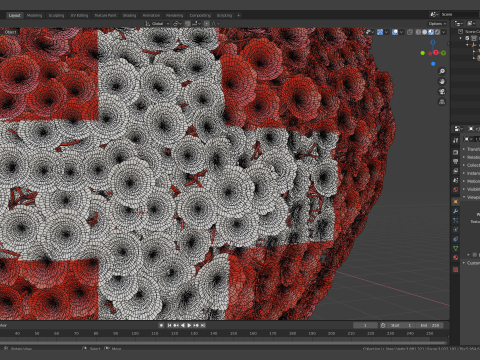This screenshot has width=480, height=360.
Task: Open shading options dropdown arrow
Action: pos(444,32)
